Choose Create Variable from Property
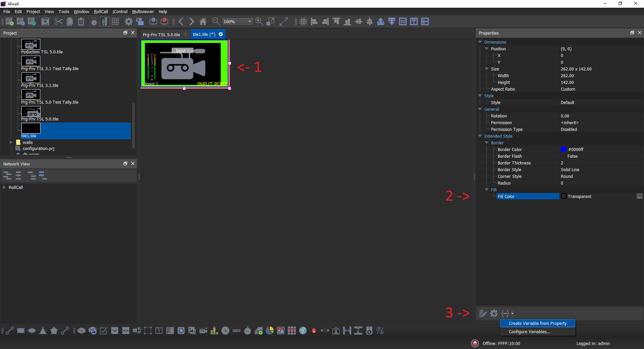The height and width of the screenshot is (349, 644). tap(538, 323)
